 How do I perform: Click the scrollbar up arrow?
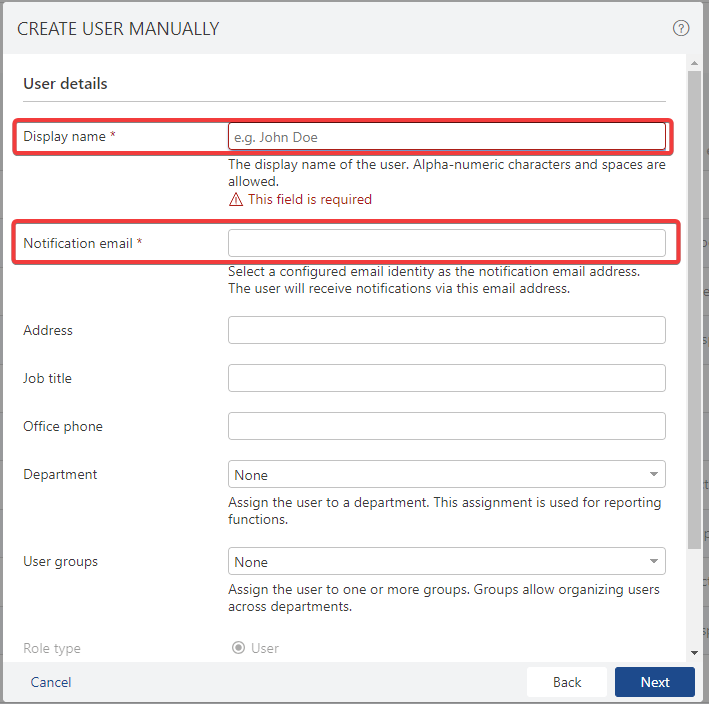tap(694, 63)
